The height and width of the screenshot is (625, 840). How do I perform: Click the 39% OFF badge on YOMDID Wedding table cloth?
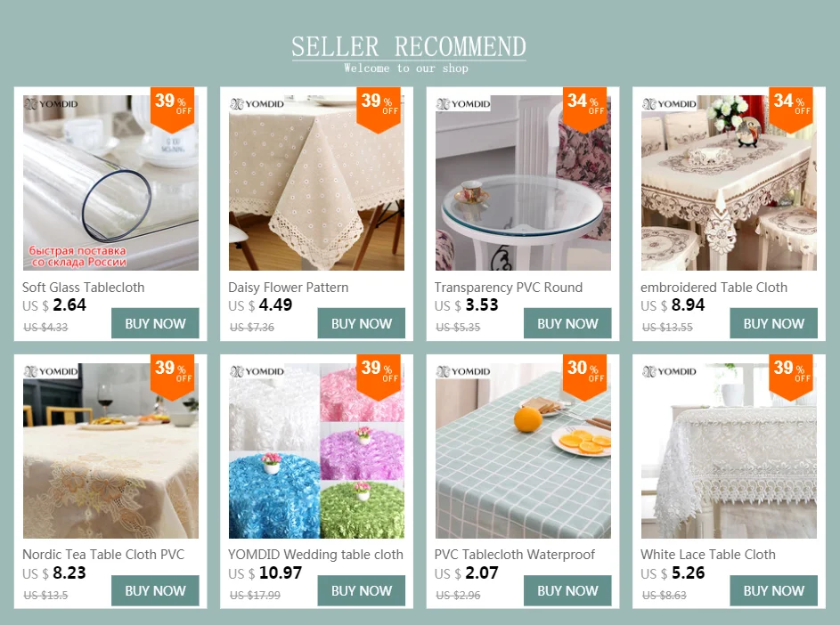click(x=379, y=377)
